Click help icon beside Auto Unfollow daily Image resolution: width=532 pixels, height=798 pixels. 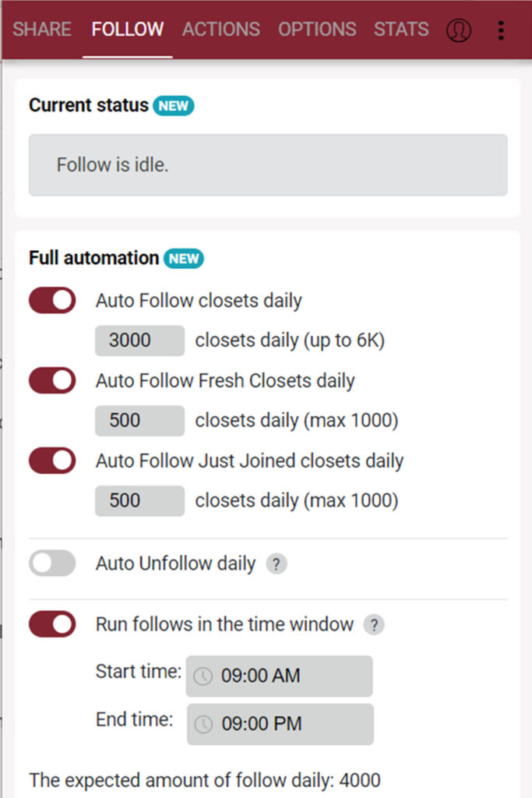pyautogui.click(x=277, y=564)
